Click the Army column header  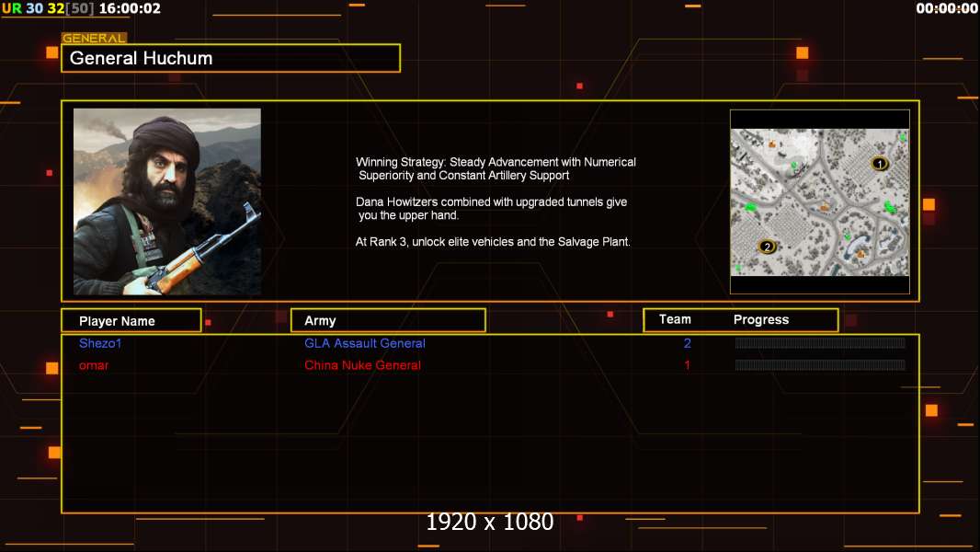tap(388, 321)
